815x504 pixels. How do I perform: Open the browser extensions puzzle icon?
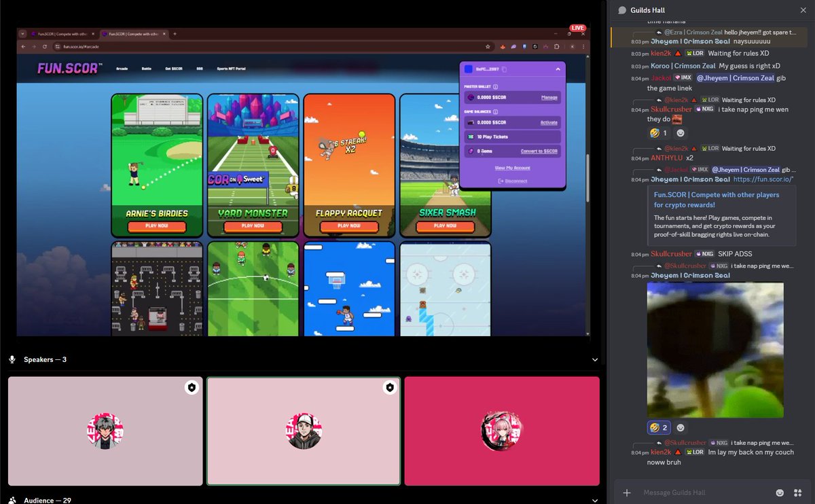click(x=556, y=46)
